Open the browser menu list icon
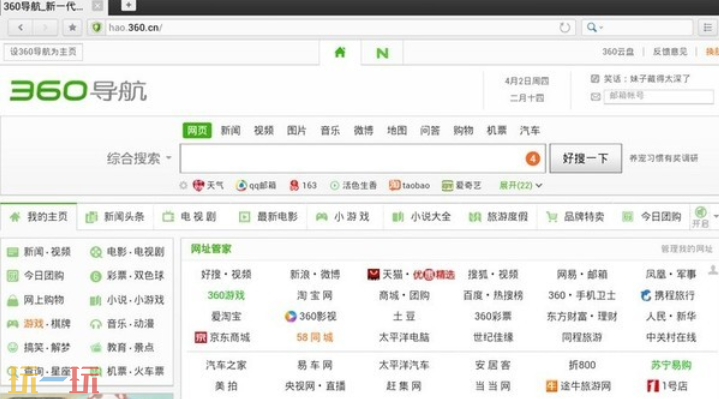The image size is (719, 399). point(708,28)
